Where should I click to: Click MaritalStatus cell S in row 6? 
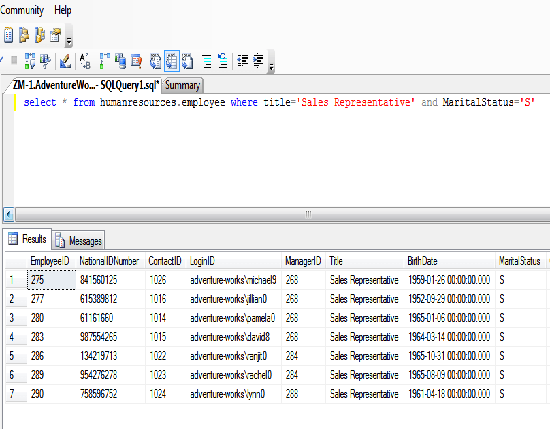click(520, 375)
